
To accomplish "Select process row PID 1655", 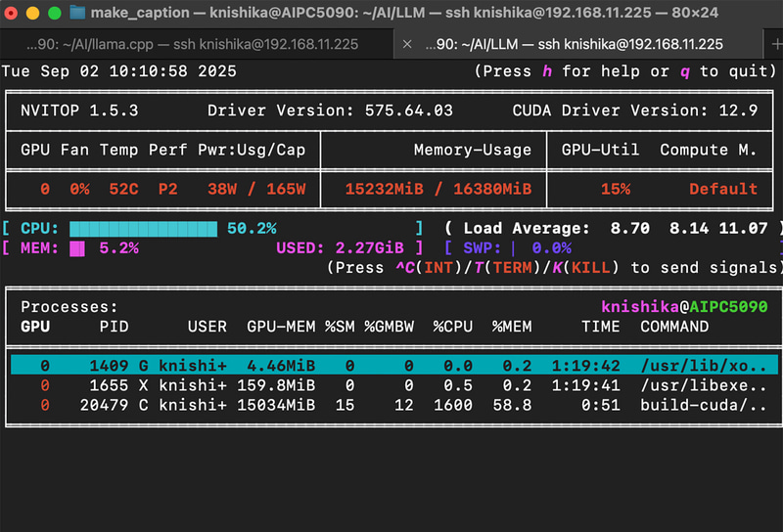I will tap(394, 385).
